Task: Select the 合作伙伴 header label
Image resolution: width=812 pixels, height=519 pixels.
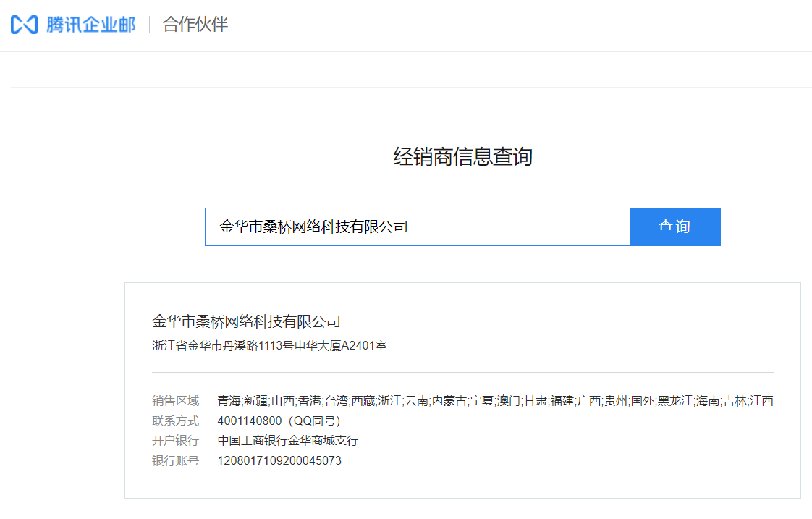Action: click(x=195, y=25)
